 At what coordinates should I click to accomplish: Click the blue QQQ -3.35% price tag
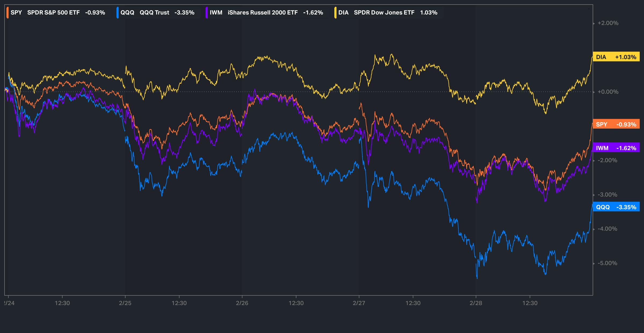point(616,207)
